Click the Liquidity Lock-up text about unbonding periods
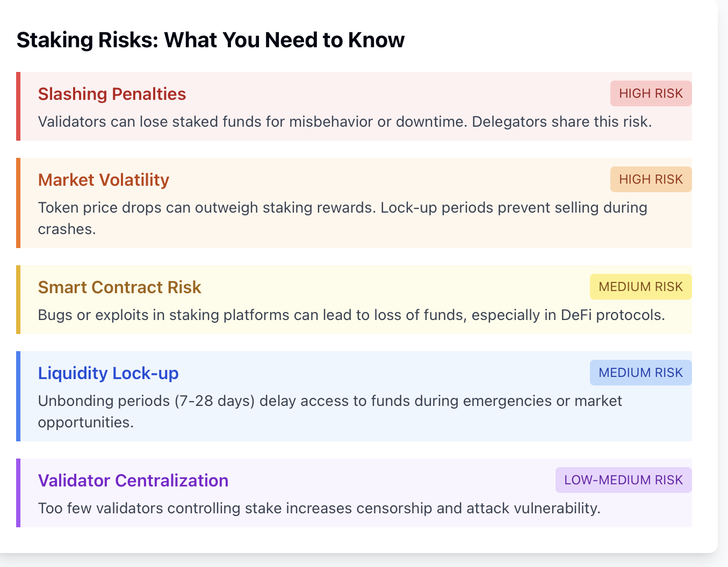 point(329,401)
